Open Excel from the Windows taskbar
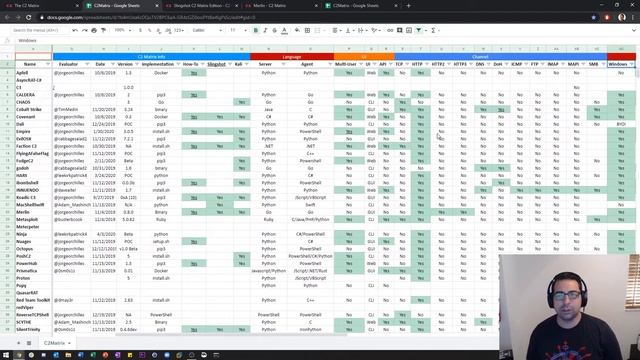Image resolution: width=640 pixels, height=360 pixels. [x=93, y=355]
